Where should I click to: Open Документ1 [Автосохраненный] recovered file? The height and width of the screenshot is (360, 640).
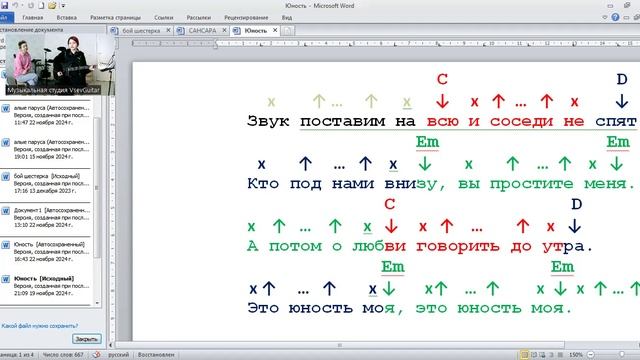pos(46,218)
